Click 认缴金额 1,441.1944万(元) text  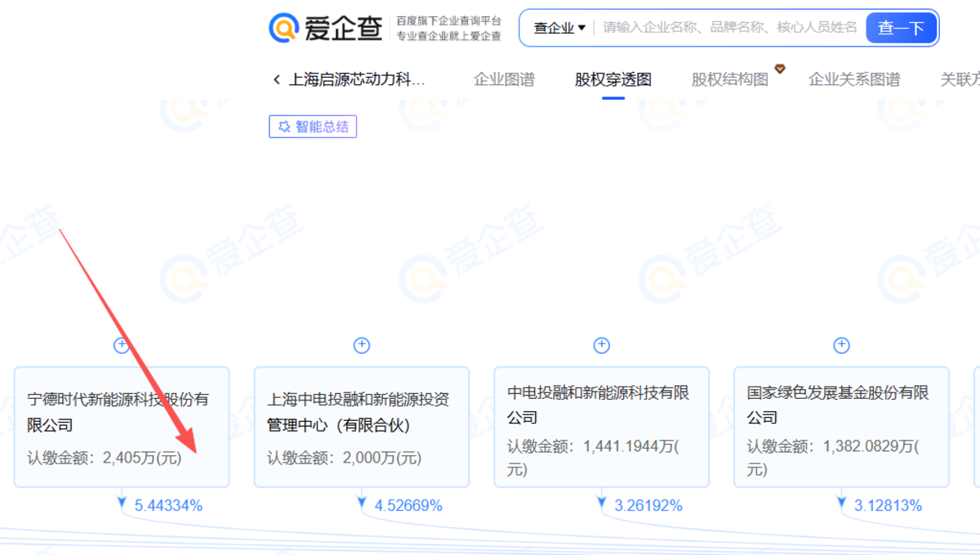[593, 458]
